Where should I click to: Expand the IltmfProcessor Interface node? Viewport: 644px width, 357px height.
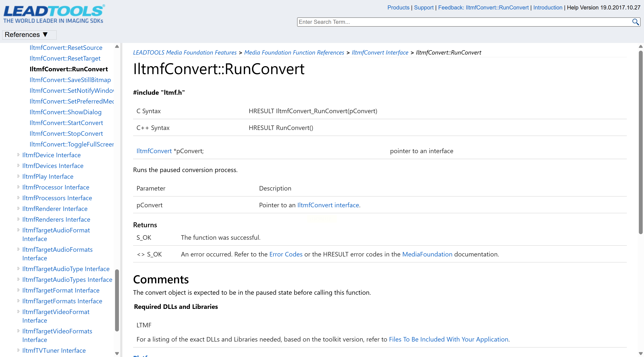coord(18,187)
